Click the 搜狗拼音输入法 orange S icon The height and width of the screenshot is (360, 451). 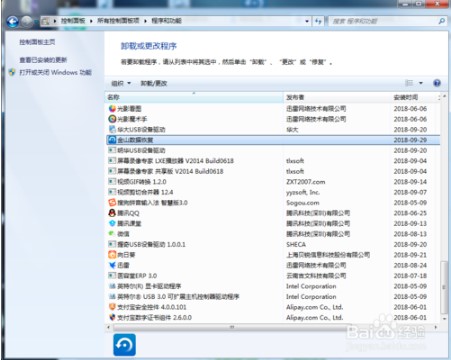click(112, 203)
